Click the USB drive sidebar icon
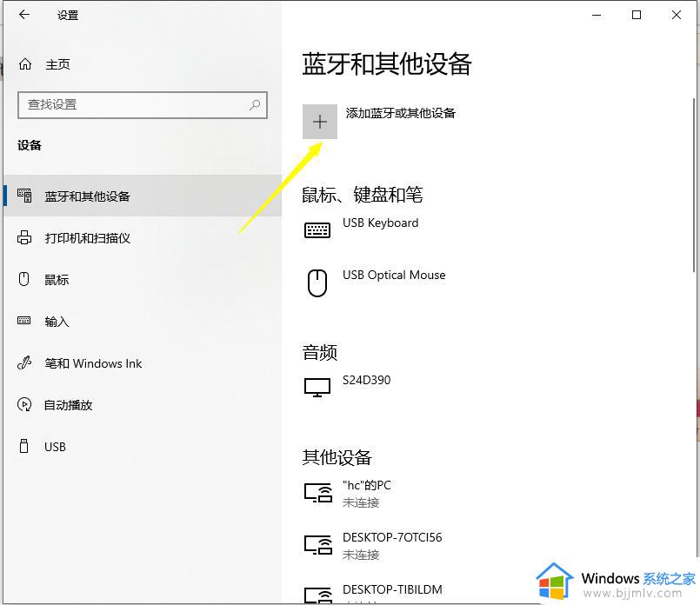Screen dimensions: 700x605 24,446
